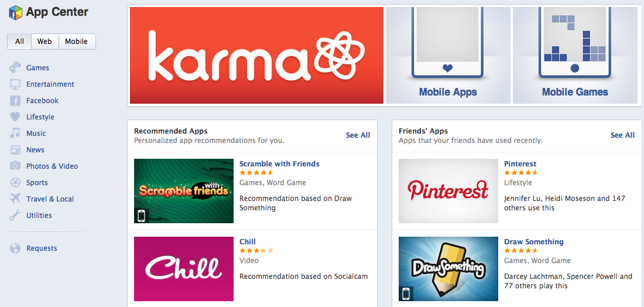Image resolution: width=644 pixels, height=307 pixels.
Task: Click the Photos & Video camera icon
Action: (x=15, y=166)
